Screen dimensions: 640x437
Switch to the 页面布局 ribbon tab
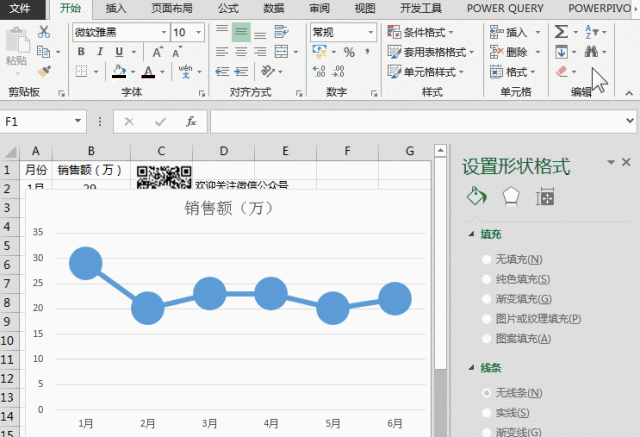pyautogui.click(x=172, y=8)
